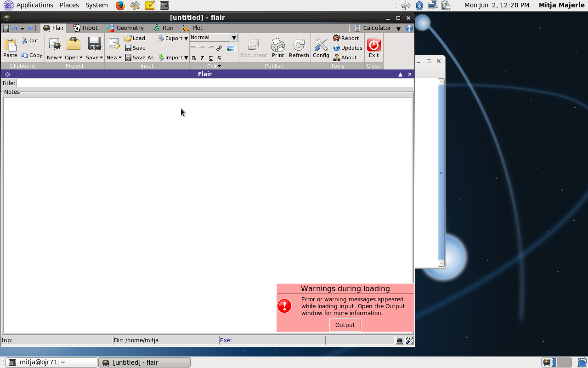Open the Calculator tool
Screen dimensions: 588x368
pos(373,28)
